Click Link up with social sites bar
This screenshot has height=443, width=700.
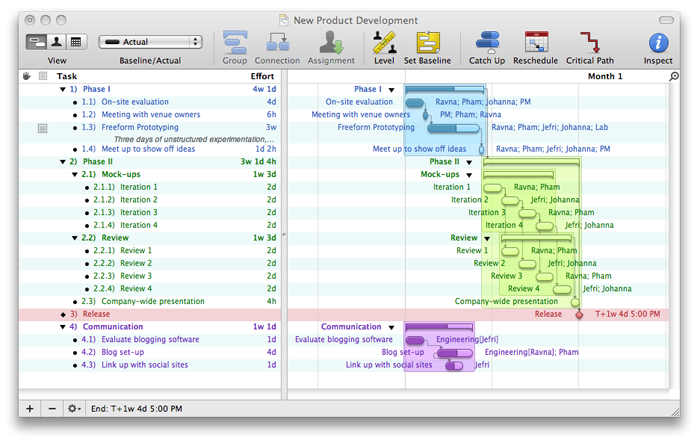pyautogui.click(x=454, y=366)
